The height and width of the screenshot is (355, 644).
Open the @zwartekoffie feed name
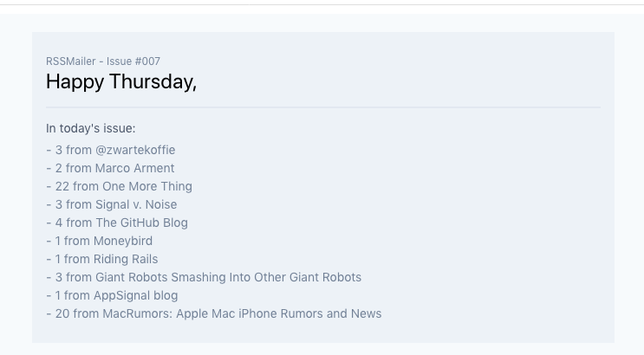135,150
